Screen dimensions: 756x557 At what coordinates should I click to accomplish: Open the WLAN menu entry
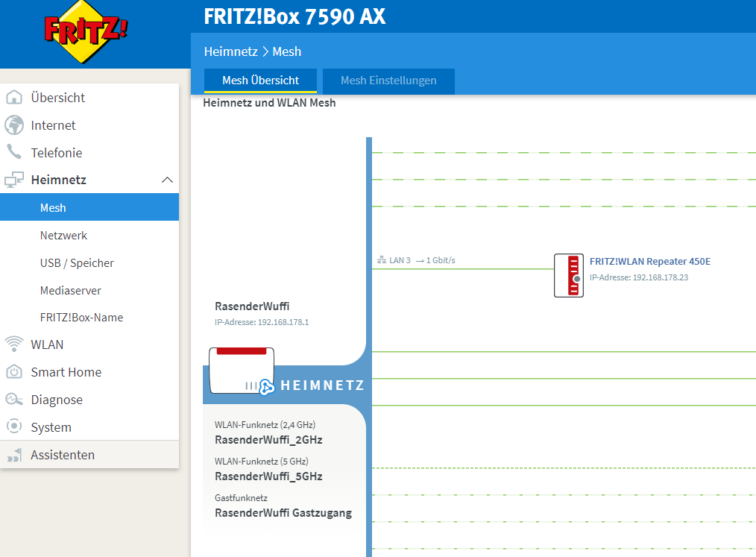[89, 344]
